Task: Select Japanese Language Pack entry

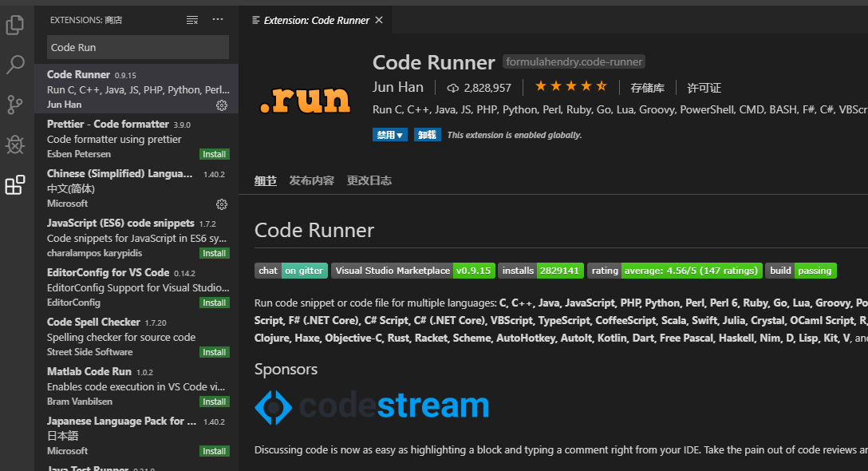Action: (x=136, y=435)
